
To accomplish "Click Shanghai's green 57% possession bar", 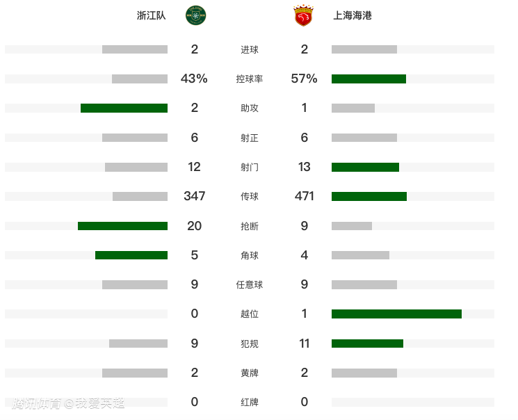I will click(369, 79).
